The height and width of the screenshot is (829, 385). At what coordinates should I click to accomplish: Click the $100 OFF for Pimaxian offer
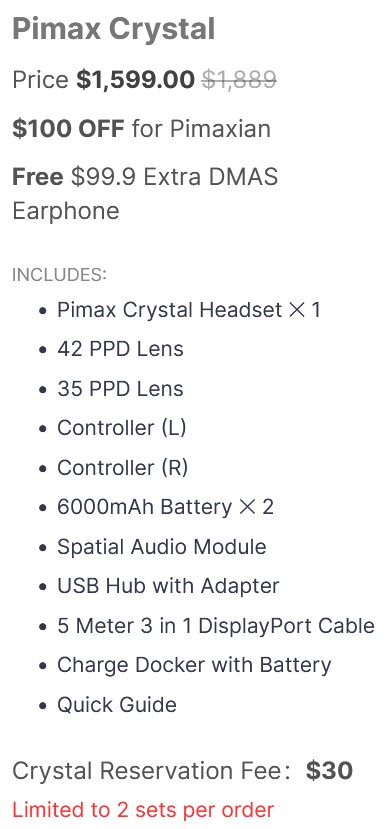[x=141, y=128]
